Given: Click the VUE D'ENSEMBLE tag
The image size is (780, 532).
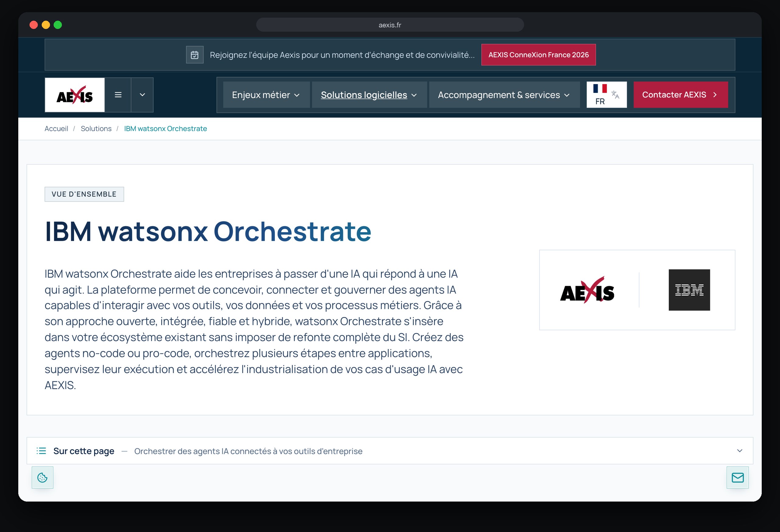Looking at the screenshot, I should coord(84,194).
